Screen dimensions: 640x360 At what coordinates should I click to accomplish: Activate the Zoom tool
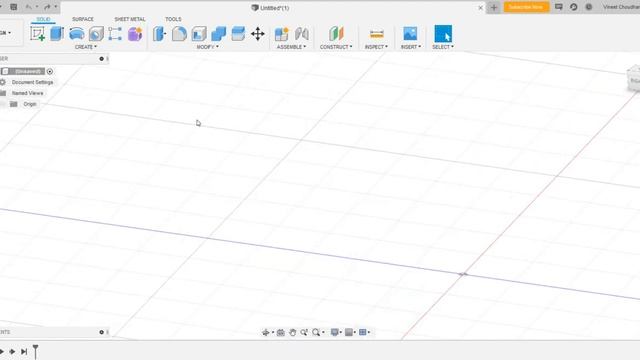pyautogui.click(x=304, y=332)
